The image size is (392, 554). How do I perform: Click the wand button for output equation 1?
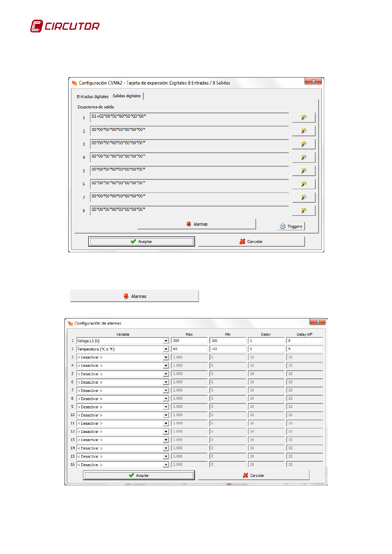tap(304, 117)
